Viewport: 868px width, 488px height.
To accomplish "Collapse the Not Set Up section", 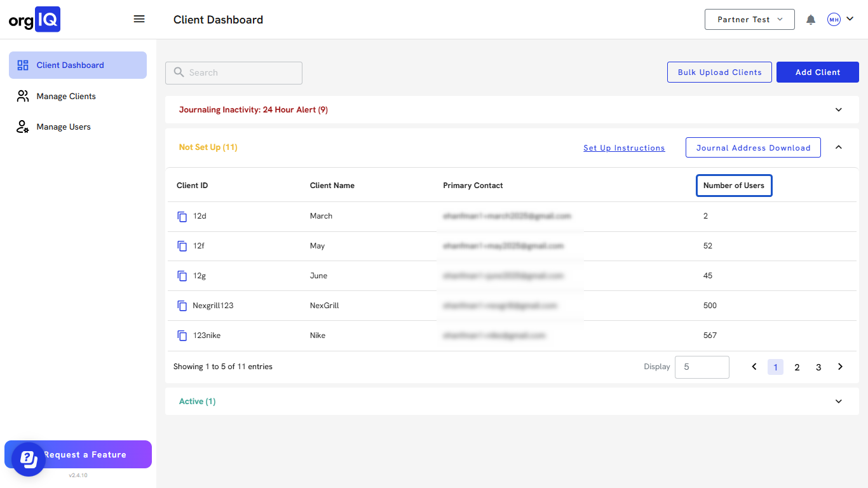I will (838, 147).
